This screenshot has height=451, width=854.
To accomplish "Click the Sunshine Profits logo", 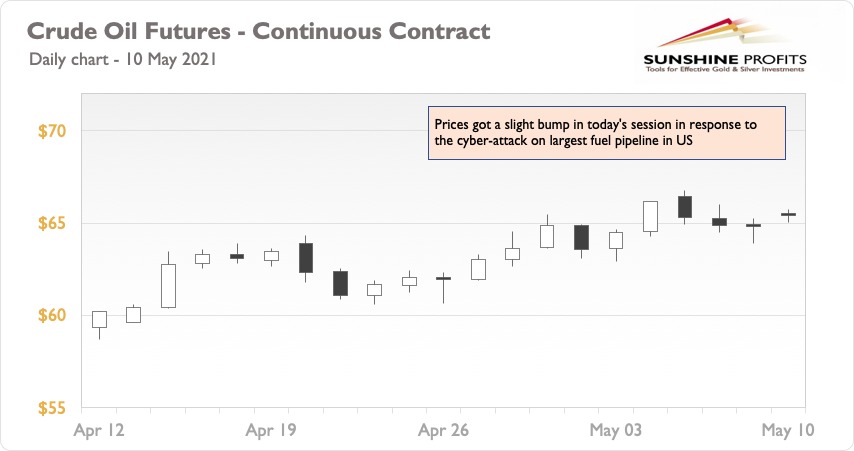I will click(725, 46).
